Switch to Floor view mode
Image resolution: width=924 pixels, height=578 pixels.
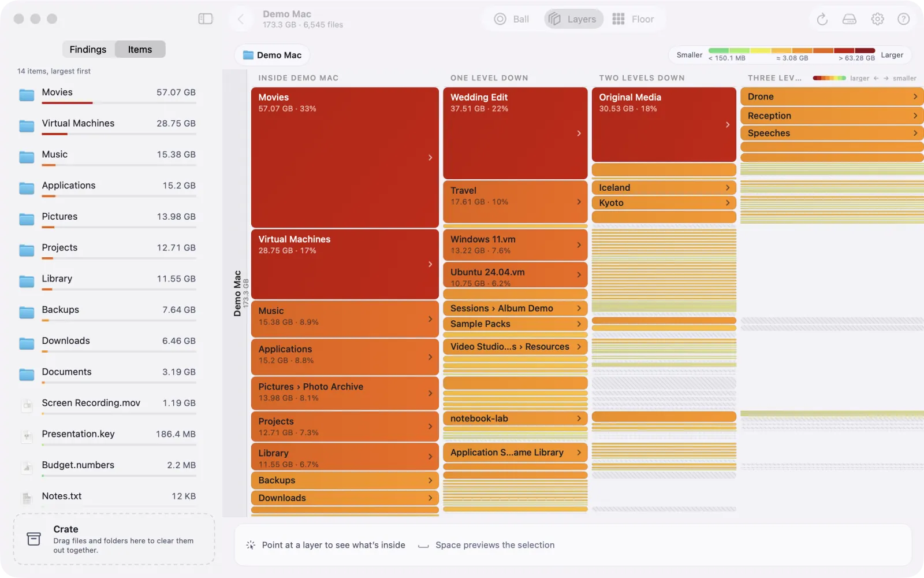pyautogui.click(x=634, y=19)
